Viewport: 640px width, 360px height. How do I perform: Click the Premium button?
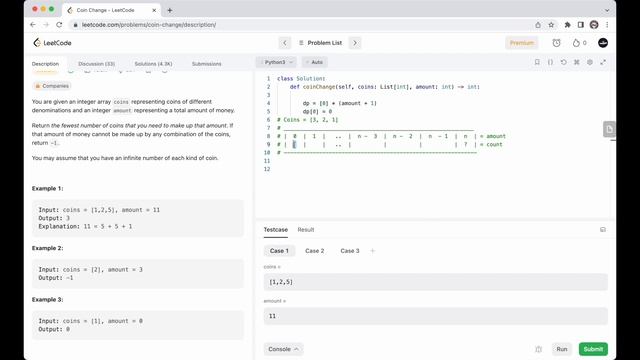[522, 43]
